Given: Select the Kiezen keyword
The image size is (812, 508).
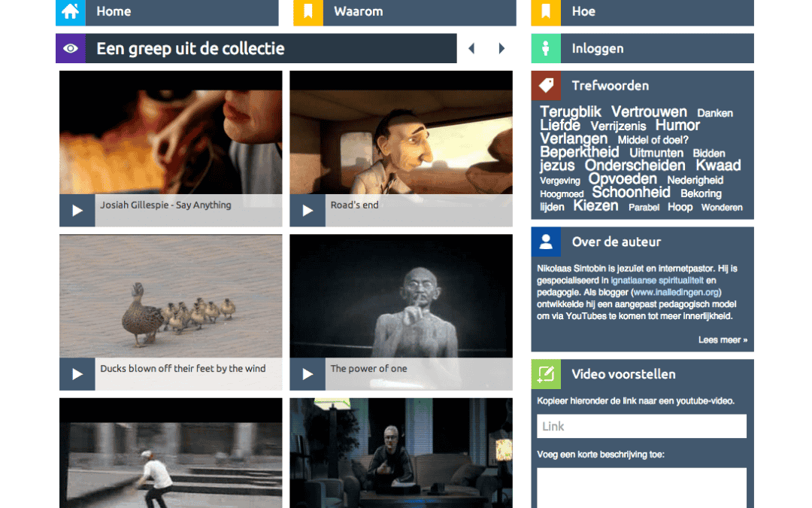Looking at the screenshot, I should (595, 206).
